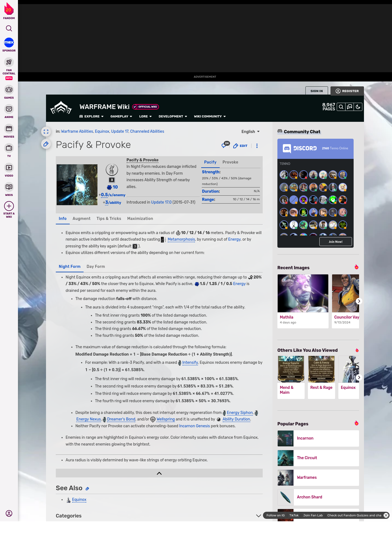This screenshot has height=545, width=392.
Task: Open Movies sidebar icon
Action: click(9, 129)
